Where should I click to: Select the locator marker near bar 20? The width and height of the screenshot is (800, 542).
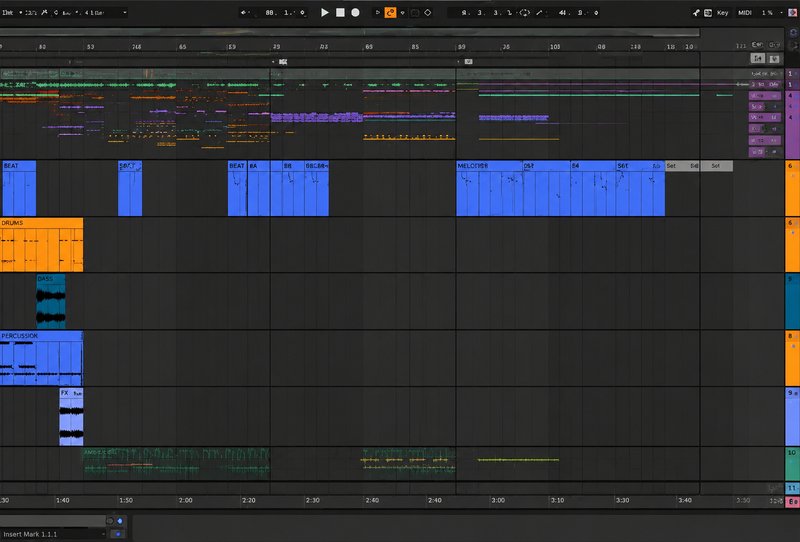[x=283, y=62]
